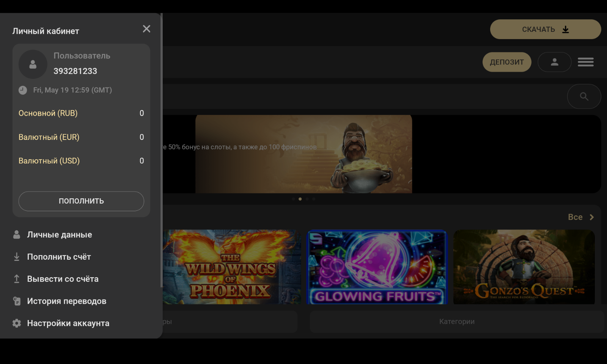The image size is (607, 364).
Task: Click the clock icon beside the date
Action: coord(23,90)
